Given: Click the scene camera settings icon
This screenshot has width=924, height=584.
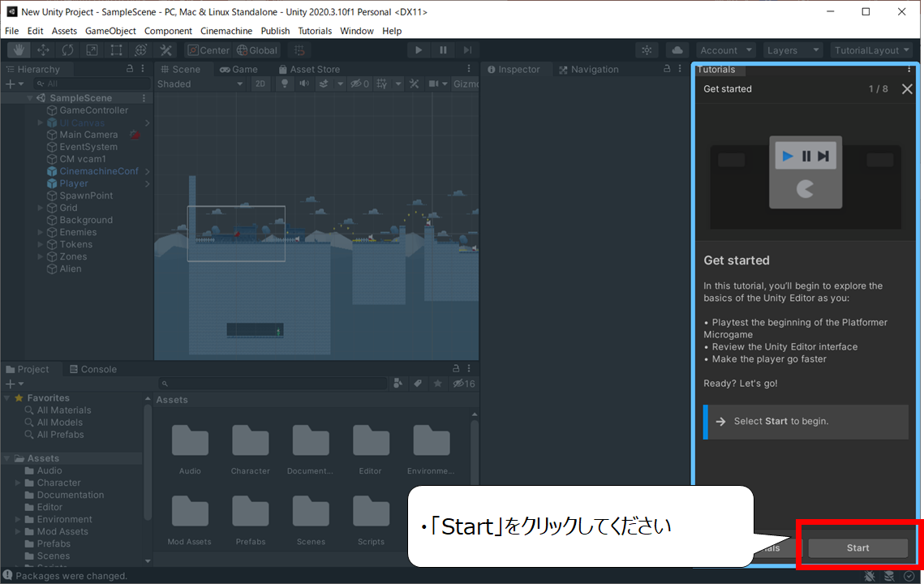Looking at the screenshot, I should pyautogui.click(x=434, y=84).
